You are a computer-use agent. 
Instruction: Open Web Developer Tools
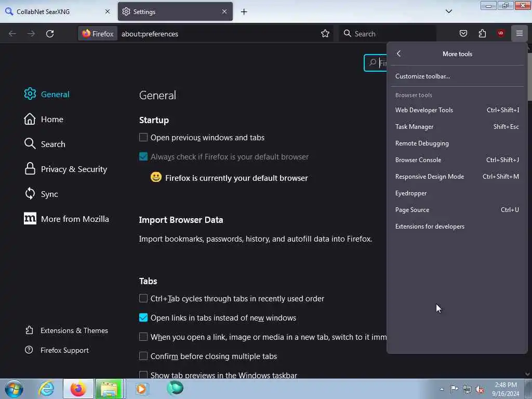(x=457, y=110)
